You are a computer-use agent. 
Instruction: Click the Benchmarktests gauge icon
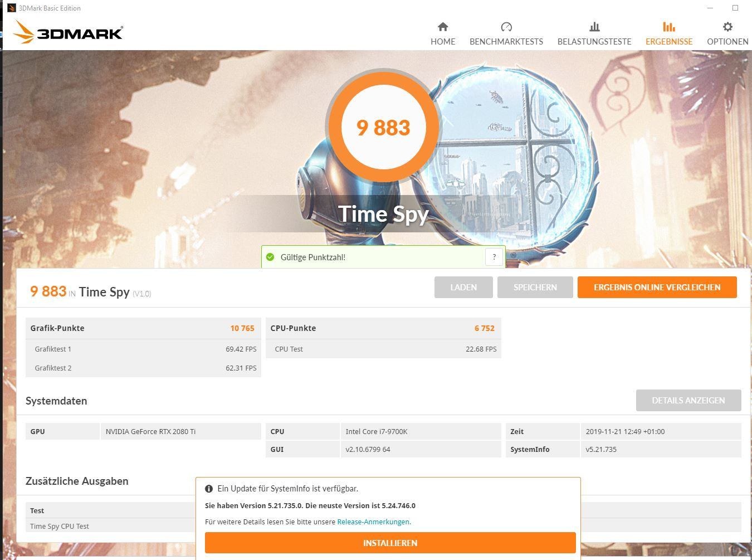coord(506,27)
